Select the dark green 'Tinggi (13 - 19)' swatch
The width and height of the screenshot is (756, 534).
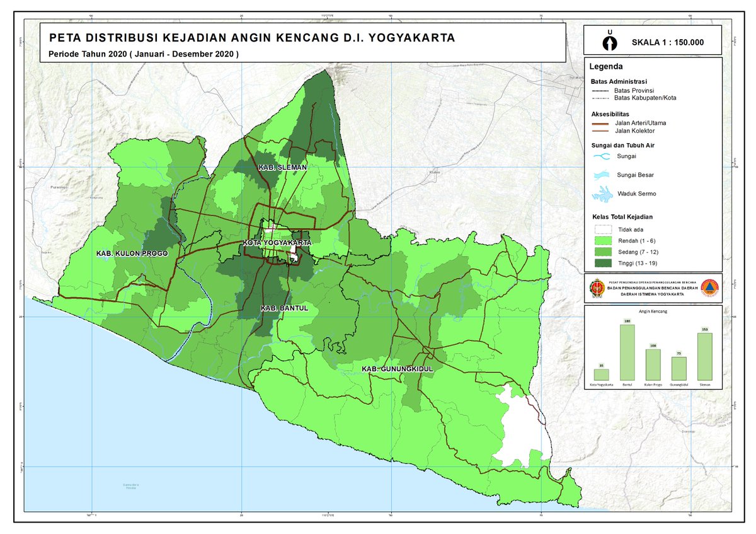tap(602, 262)
